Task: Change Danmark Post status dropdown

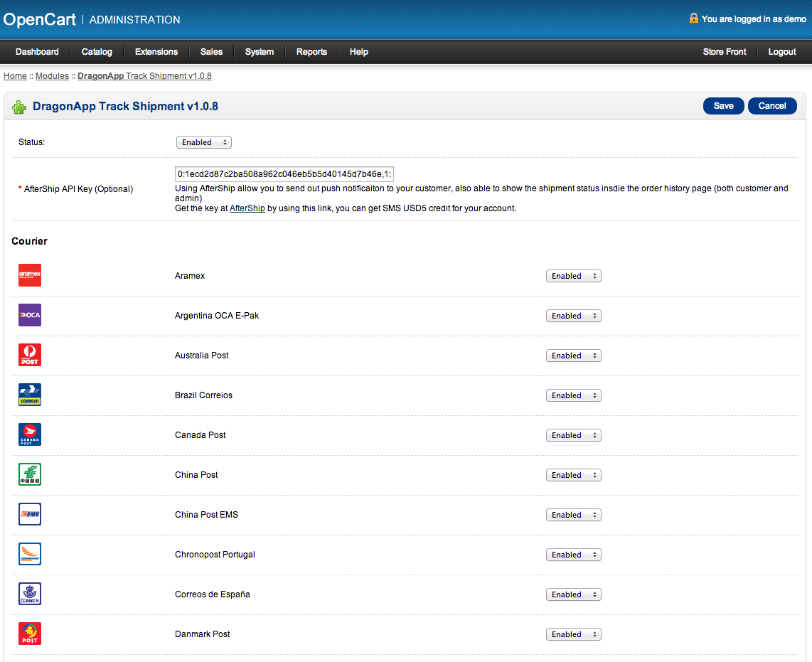Action: 573,634
